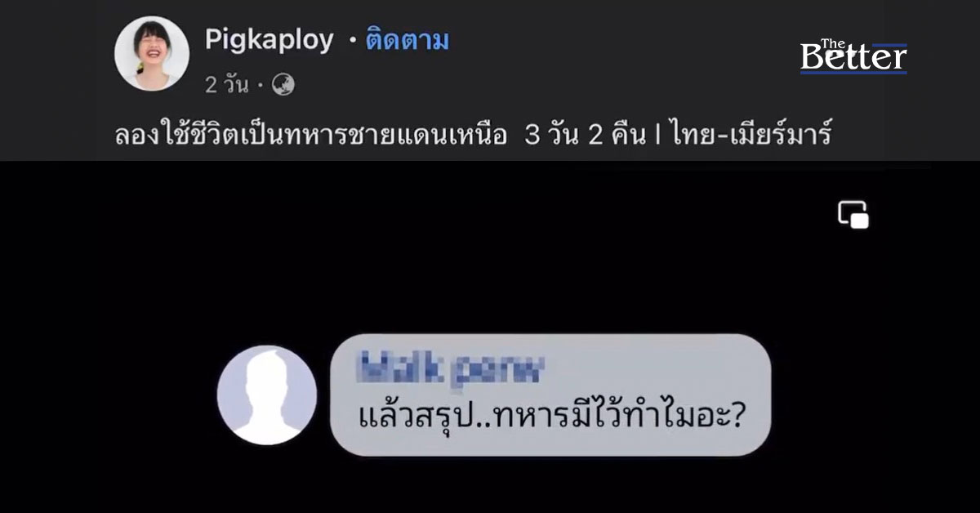
Task: Open the commenter's default silhouette avatar
Action: 267,395
